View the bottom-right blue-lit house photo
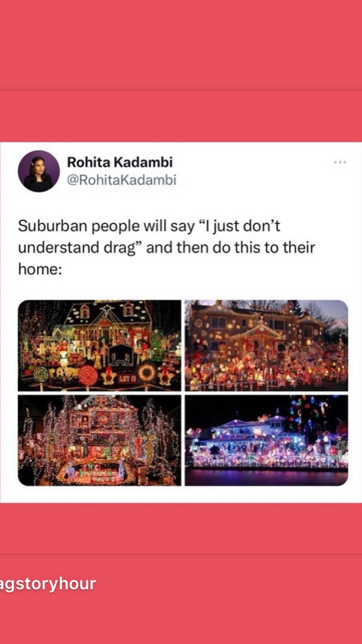This screenshot has width=362, height=644. [266, 440]
